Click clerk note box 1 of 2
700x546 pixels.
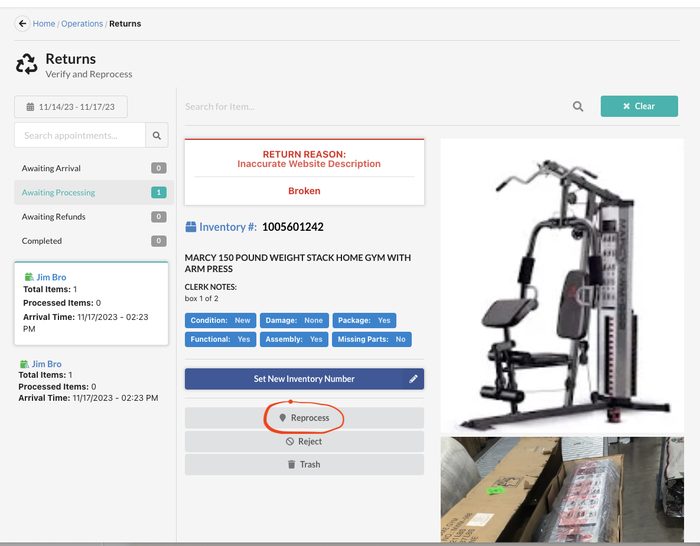click(201, 298)
